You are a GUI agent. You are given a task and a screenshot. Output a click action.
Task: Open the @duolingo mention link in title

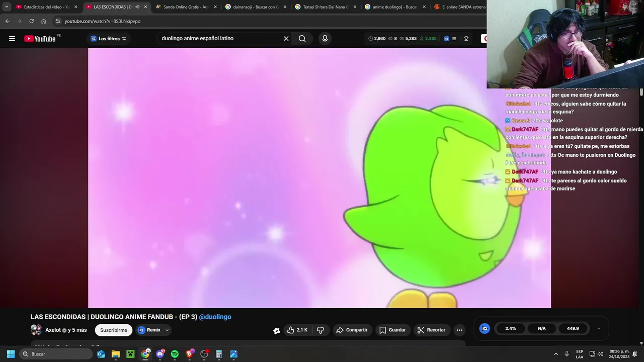click(x=215, y=317)
